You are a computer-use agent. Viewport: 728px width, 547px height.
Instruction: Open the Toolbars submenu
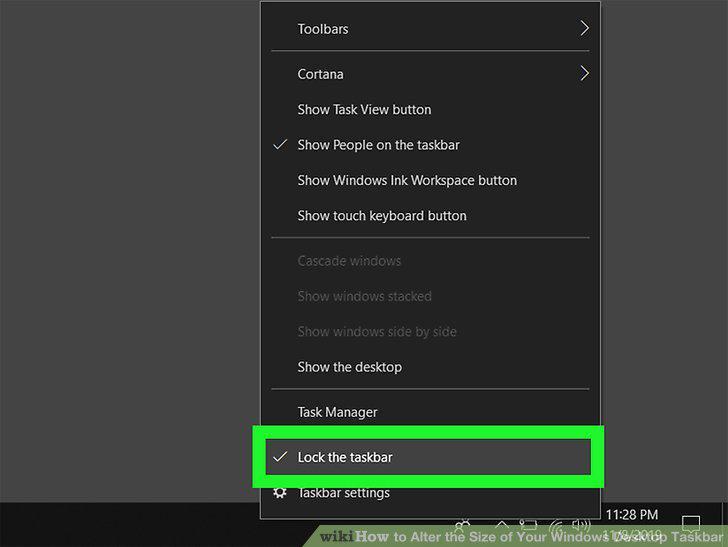(430, 29)
